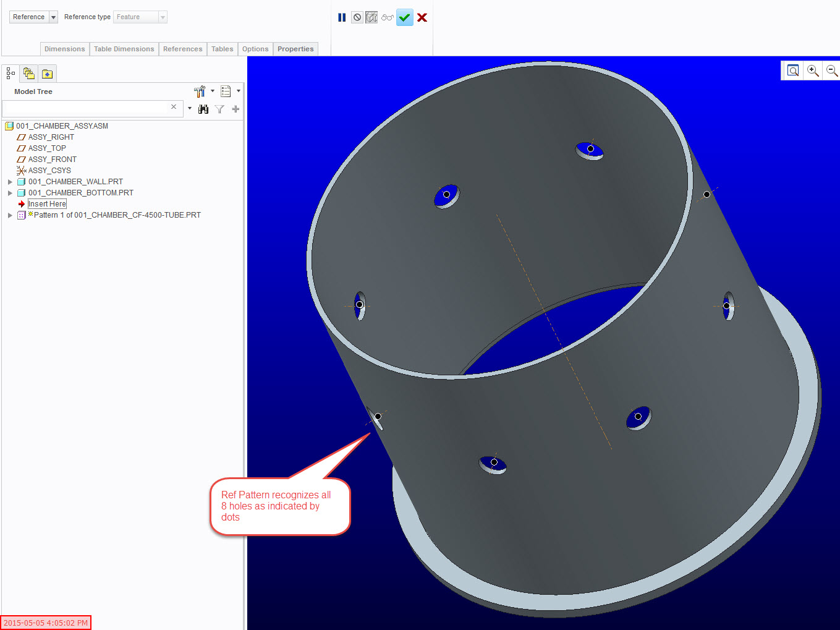840x630 pixels.
Task: Toggle pattern dot on bottom-center outer hole
Action: (494, 462)
